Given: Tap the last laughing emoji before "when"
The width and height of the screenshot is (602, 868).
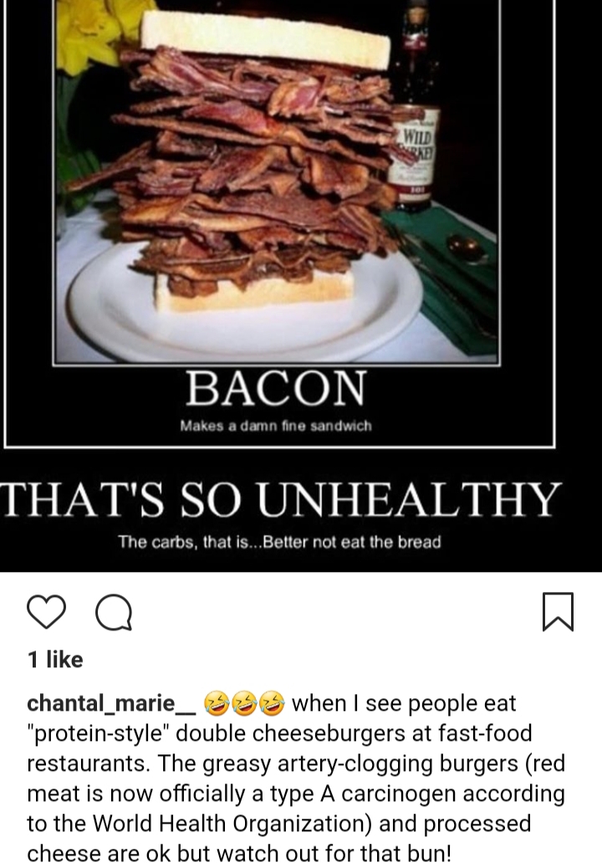Looking at the screenshot, I should (272, 703).
